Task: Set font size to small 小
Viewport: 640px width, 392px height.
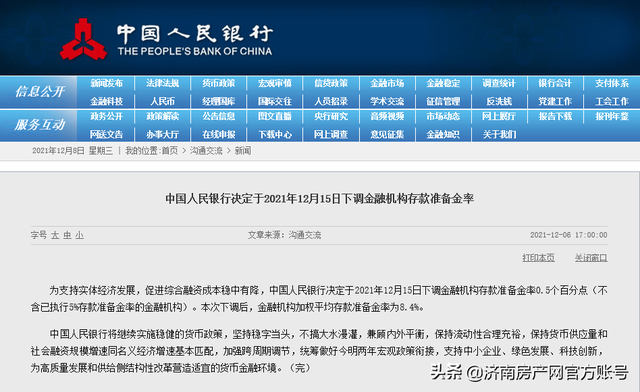Action: 80,235
